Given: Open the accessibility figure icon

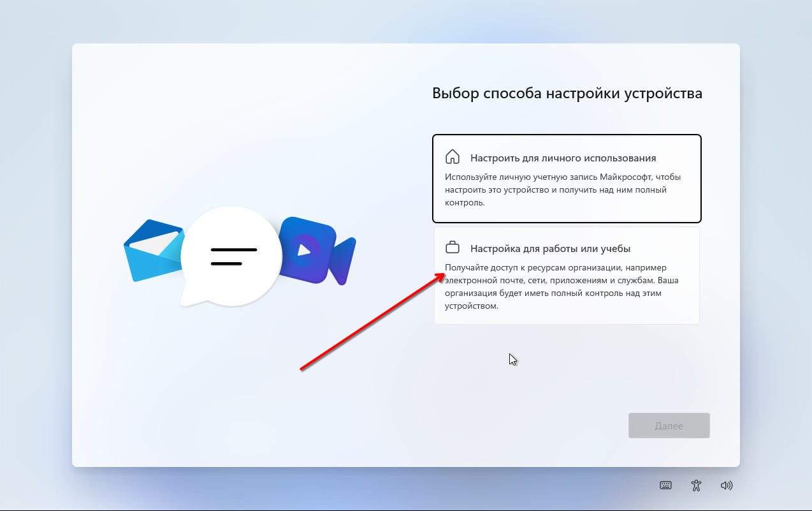Looking at the screenshot, I should tap(696, 485).
